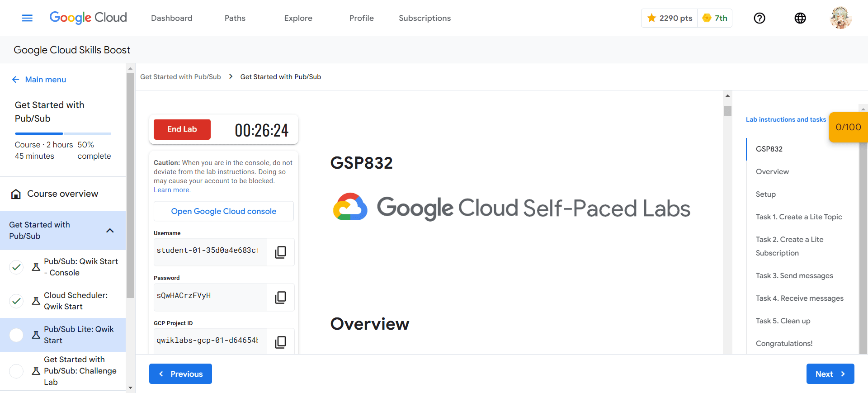Open the language globe icon

pos(800,18)
